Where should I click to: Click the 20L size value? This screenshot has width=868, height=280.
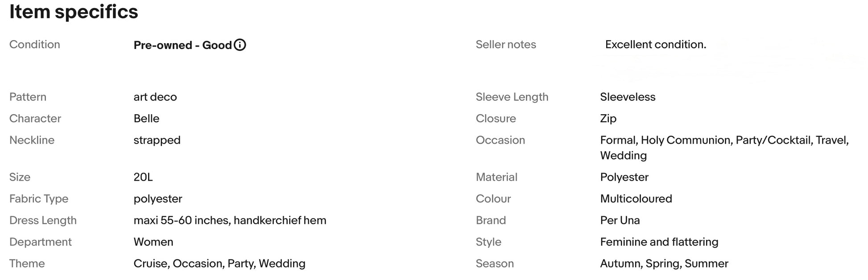(143, 177)
